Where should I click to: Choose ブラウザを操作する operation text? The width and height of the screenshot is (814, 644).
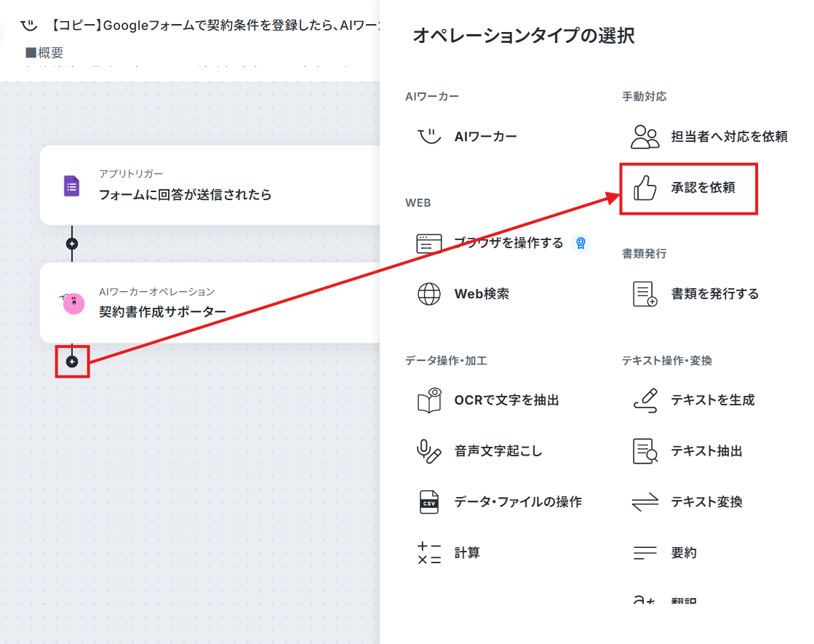(508, 243)
